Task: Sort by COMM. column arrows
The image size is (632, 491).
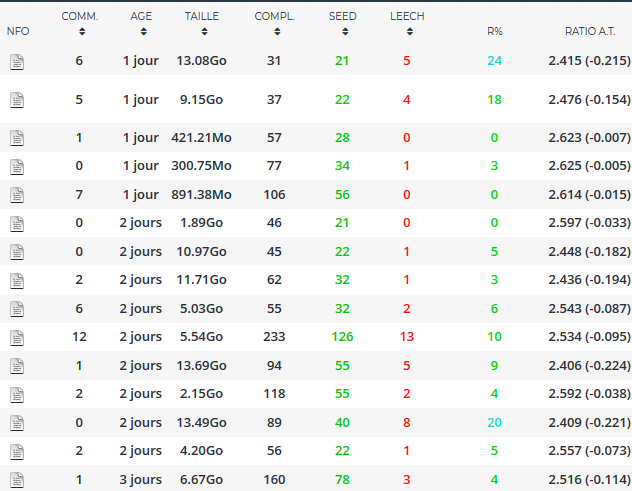Action: [x=82, y=31]
